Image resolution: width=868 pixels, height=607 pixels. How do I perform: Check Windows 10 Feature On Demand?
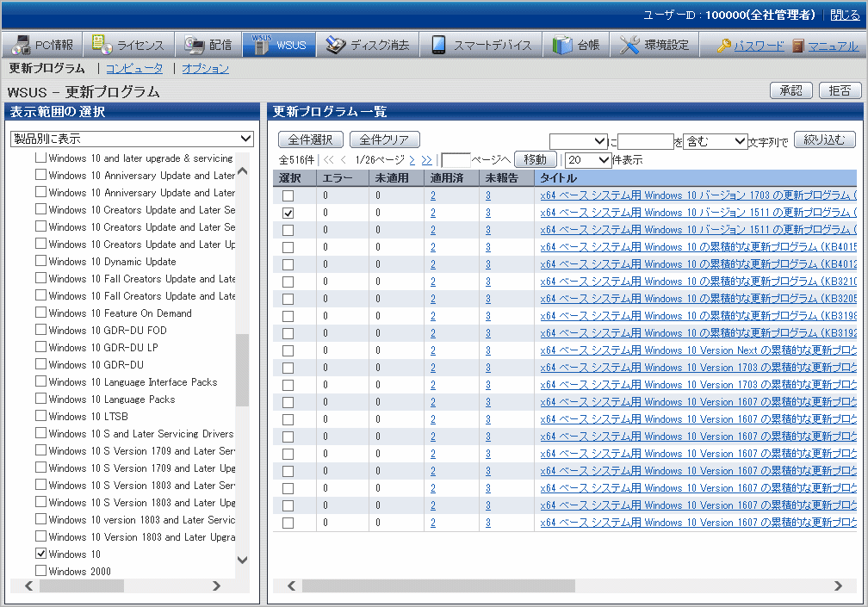pyautogui.click(x=40, y=313)
